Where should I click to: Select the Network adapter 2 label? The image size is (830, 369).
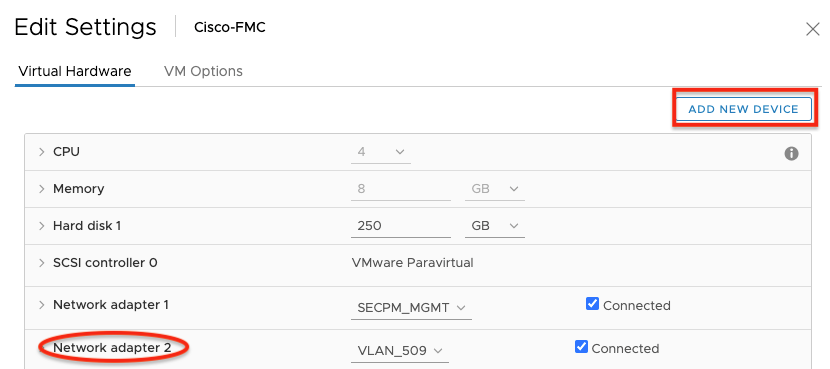pos(113,348)
